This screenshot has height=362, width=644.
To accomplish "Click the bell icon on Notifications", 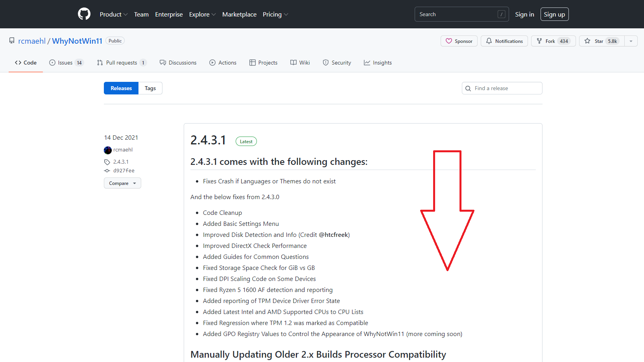I will point(489,41).
